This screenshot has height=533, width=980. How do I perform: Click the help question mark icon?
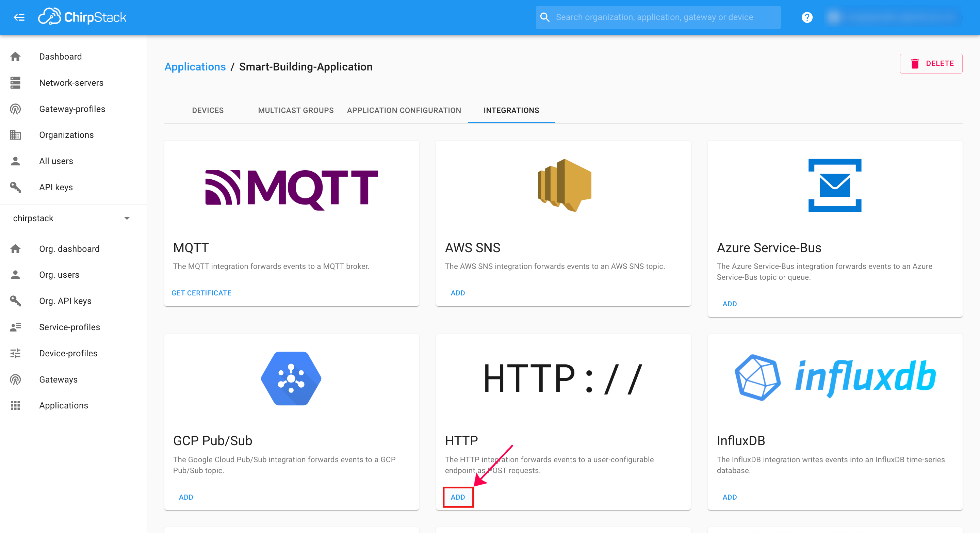[806, 17]
